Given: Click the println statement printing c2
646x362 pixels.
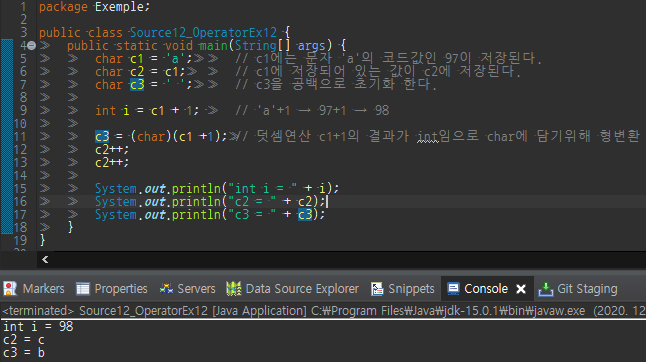Looking at the screenshot, I should [210, 201].
